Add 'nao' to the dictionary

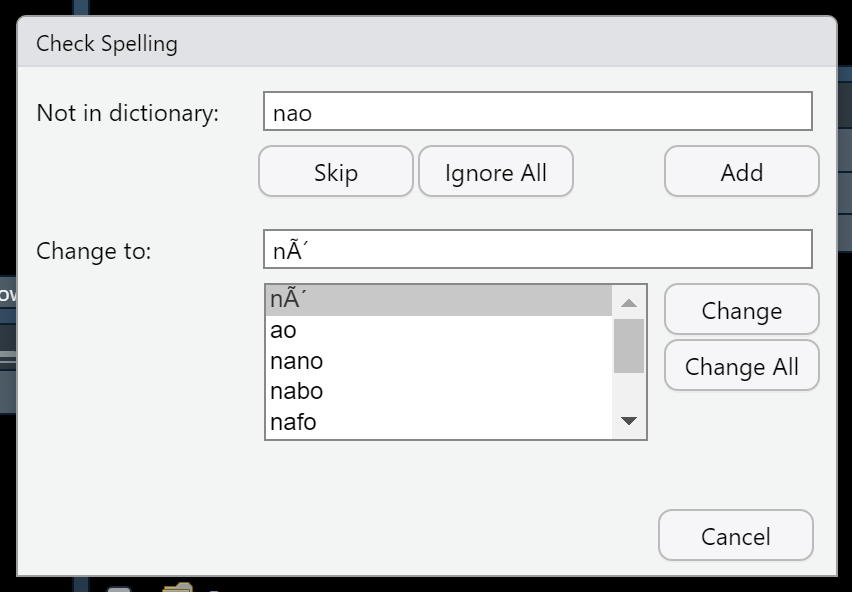tap(741, 171)
